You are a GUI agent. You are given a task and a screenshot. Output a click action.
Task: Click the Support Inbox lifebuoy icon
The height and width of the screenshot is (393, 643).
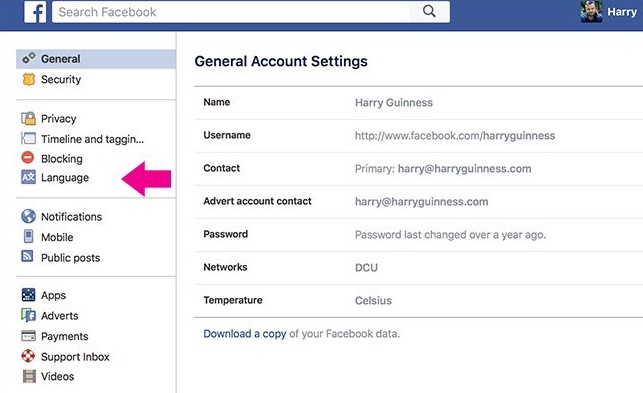[28, 356]
